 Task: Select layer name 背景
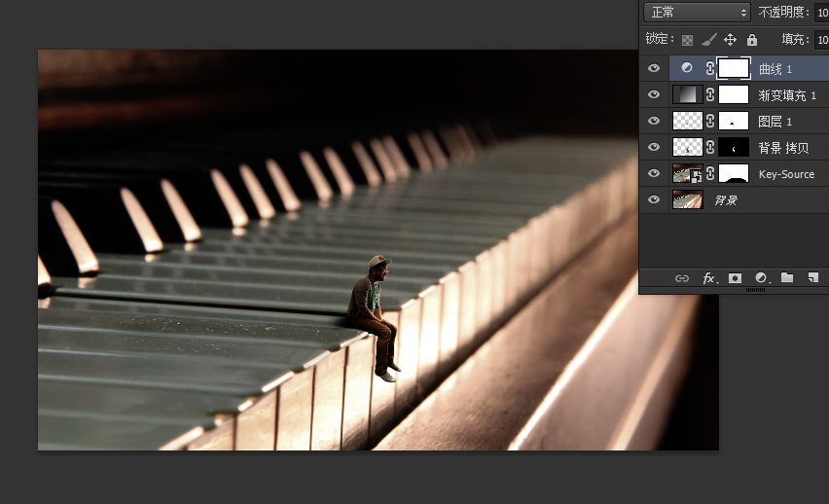[726, 200]
